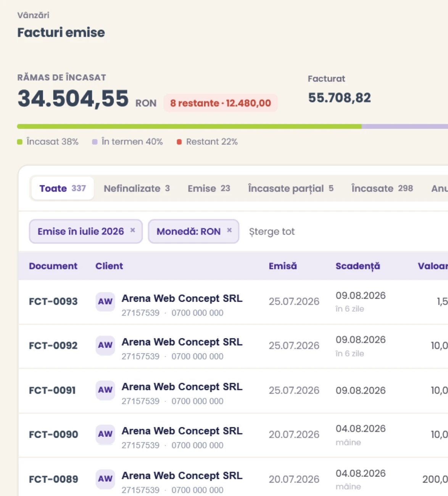Viewport: 448px width, 496px height.
Task: Sort by the Client column header
Action: pos(109,266)
